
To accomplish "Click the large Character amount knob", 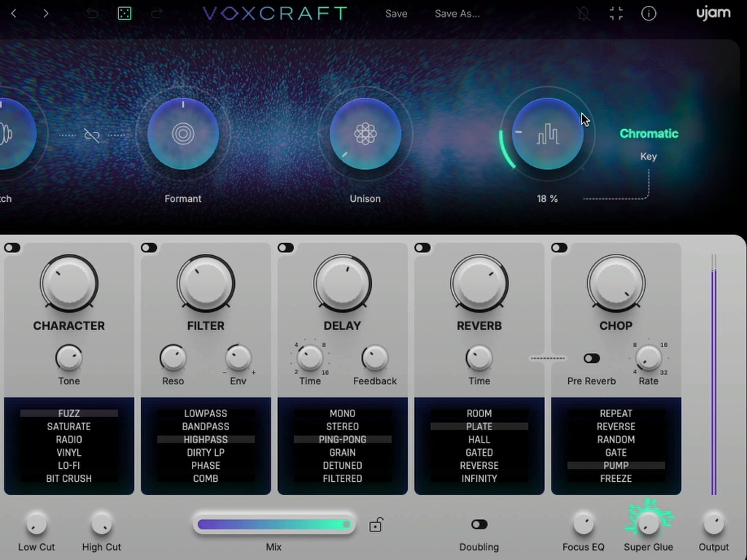I will click(x=69, y=284).
